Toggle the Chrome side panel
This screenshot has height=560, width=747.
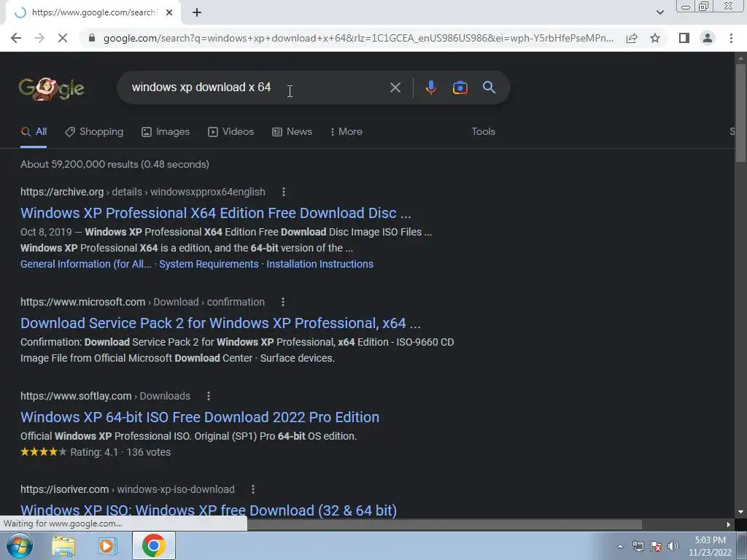pyautogui.click(x=684, y=38)
